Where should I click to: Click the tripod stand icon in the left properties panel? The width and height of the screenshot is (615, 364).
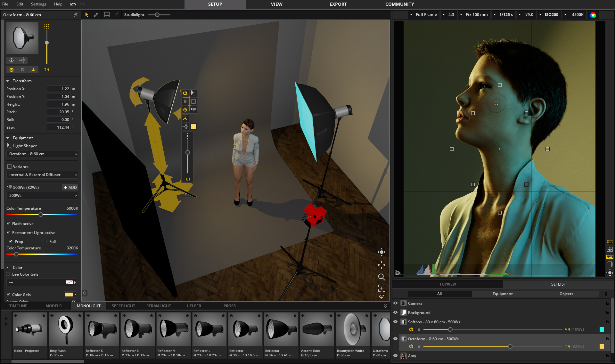click(33, 70)
